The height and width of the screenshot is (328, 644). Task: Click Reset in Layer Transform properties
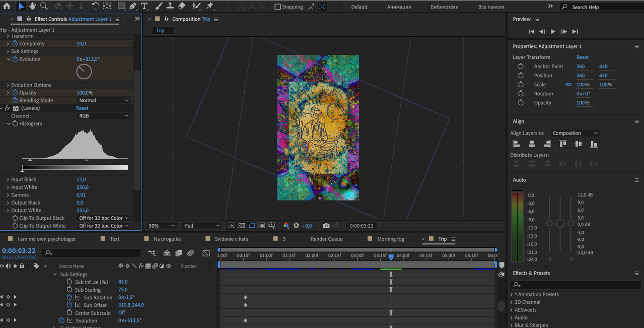[x=583, y=57]
